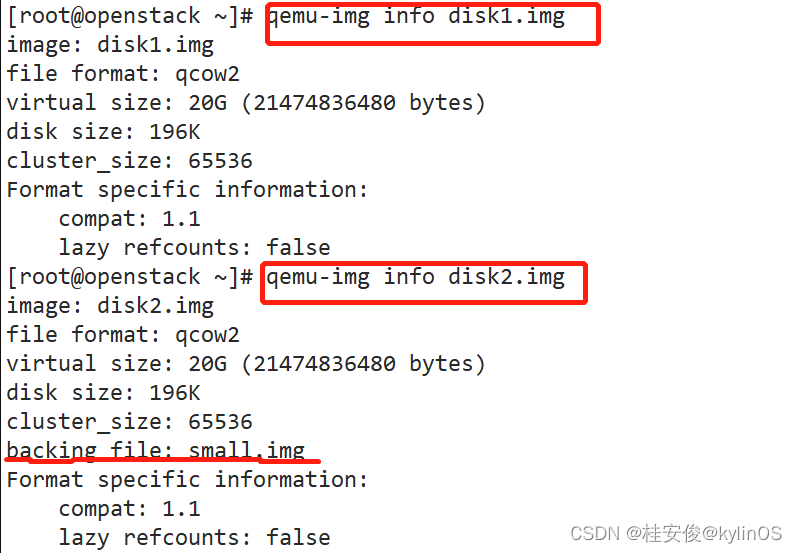This screenshot has width=797, height=553.
Task: Click the first lazy refcounts: false line
Action: pyautogui.click(x=195, y=249)
